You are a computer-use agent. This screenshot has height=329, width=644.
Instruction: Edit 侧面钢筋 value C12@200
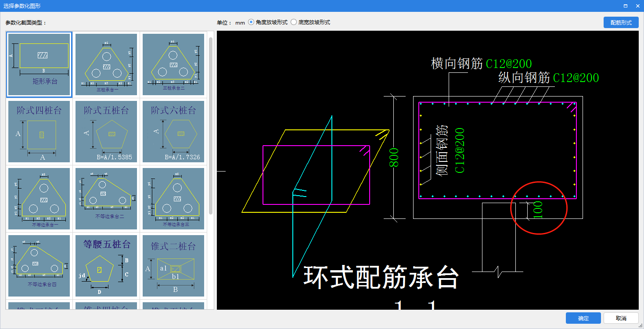460,150
